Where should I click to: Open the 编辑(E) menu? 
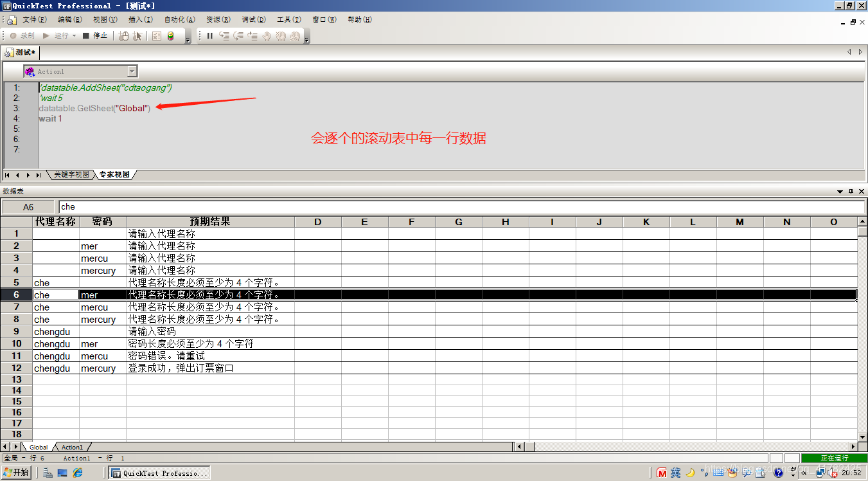[69, 20]
